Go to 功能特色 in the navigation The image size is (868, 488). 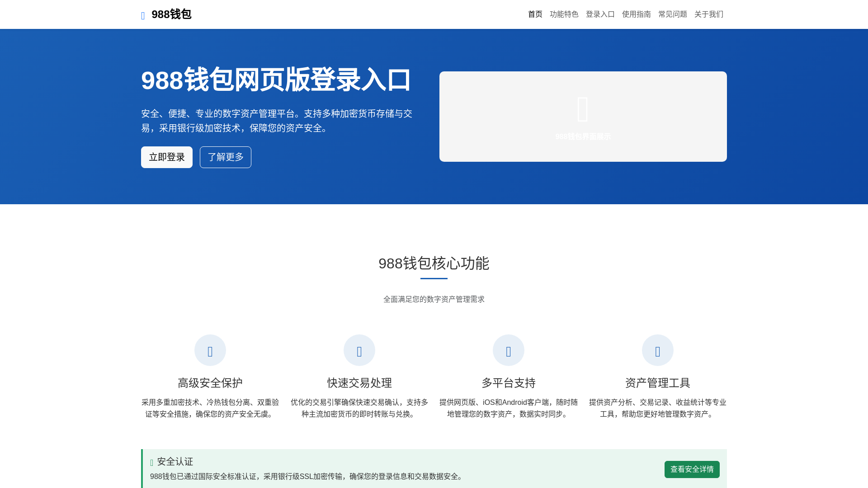click(564, 14)
